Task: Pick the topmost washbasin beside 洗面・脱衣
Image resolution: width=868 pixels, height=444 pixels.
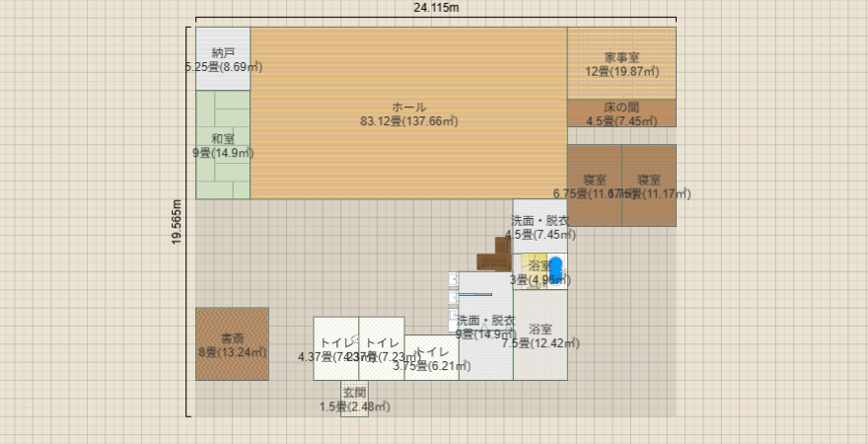Action: pos(453,279)
